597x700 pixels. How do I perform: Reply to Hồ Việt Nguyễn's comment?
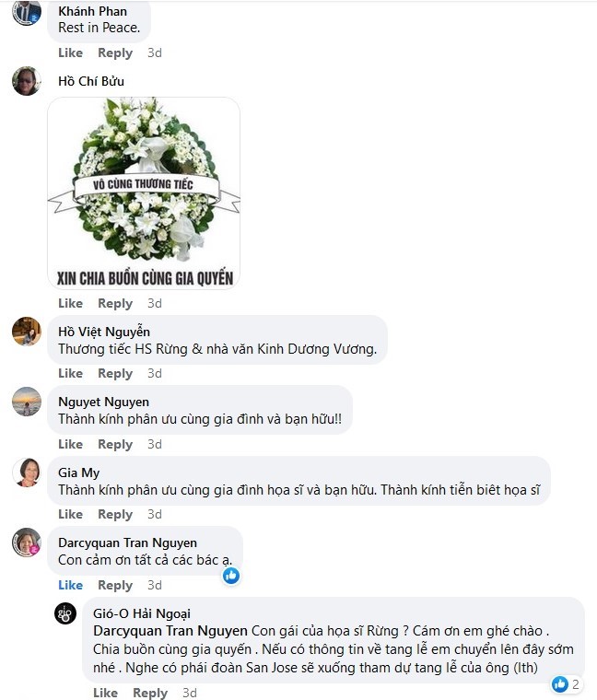tap(115, 374)
